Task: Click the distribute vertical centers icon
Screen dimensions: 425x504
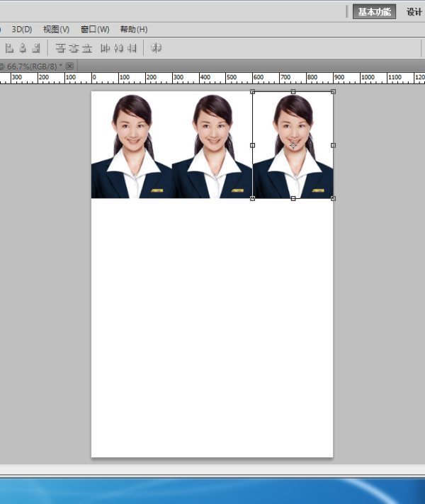Action: [73, 48]
